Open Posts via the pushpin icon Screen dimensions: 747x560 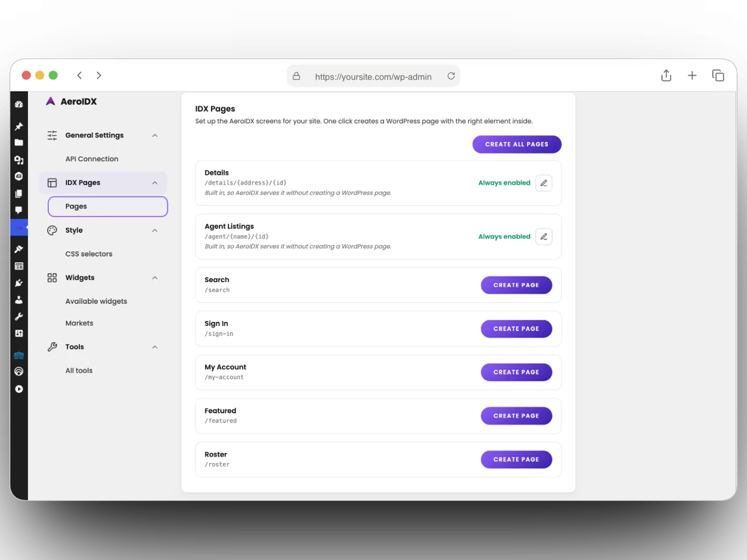19,126
